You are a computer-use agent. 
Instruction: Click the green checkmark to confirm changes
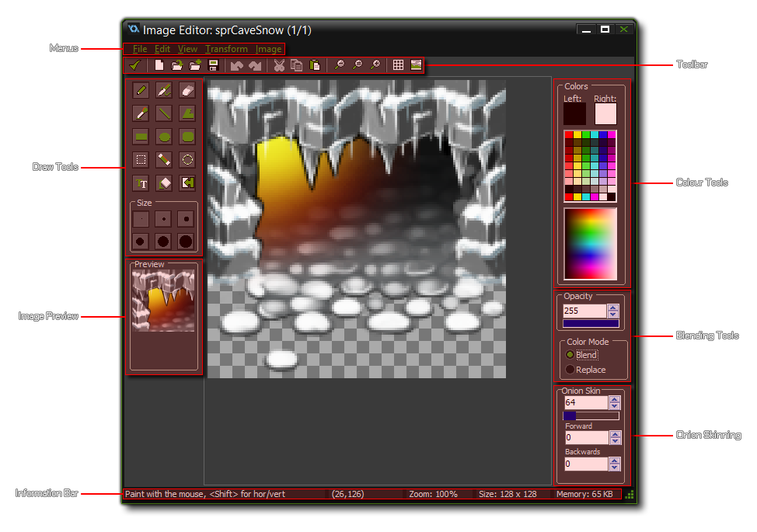[x=135, y=65]
